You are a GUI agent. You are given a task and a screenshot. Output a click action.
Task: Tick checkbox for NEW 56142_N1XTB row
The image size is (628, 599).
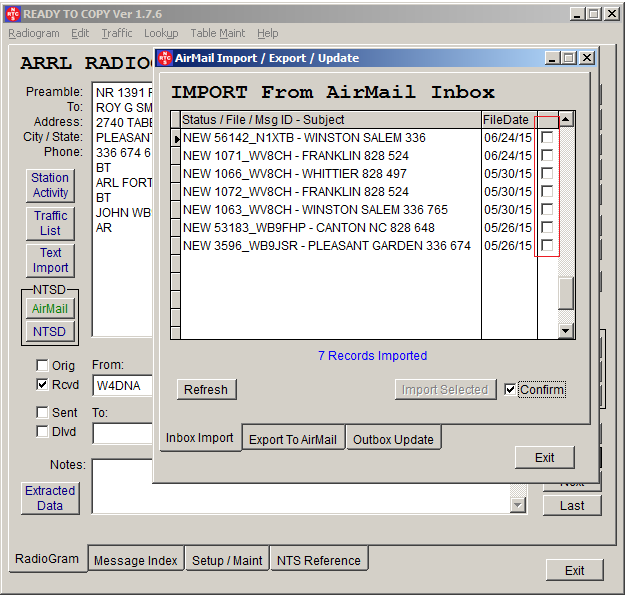[x=547, y=137]
